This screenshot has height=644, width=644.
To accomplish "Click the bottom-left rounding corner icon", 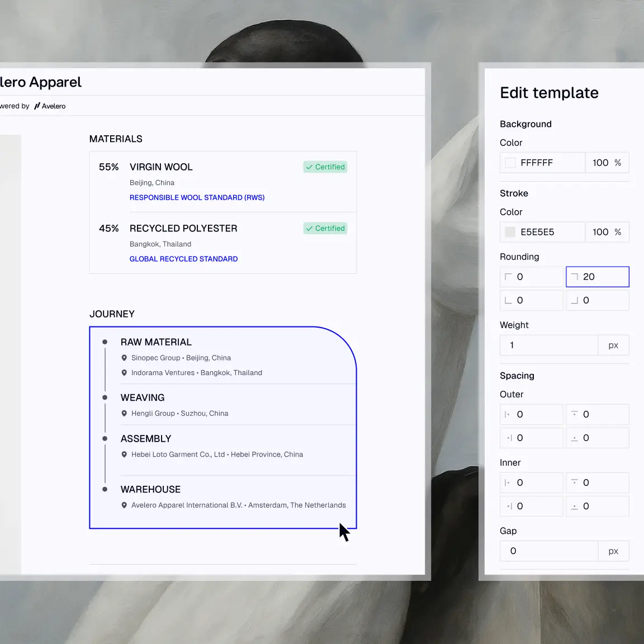I will point(508,300).
